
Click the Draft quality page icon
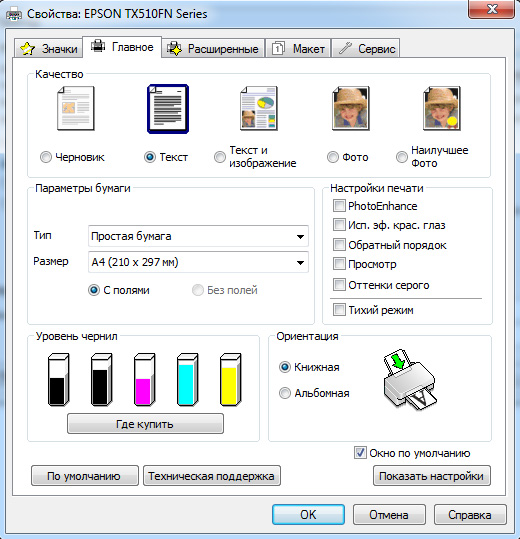click(x=76, y=109)
